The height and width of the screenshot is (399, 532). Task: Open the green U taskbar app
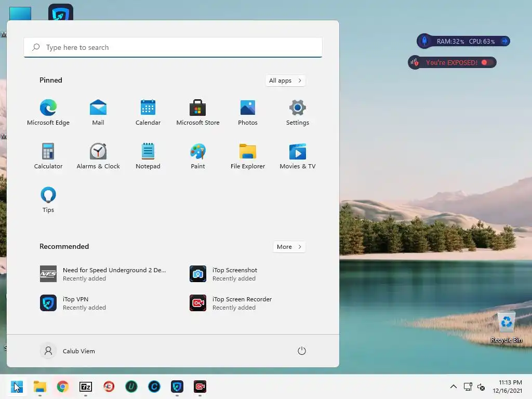click(x=131, y=387)
